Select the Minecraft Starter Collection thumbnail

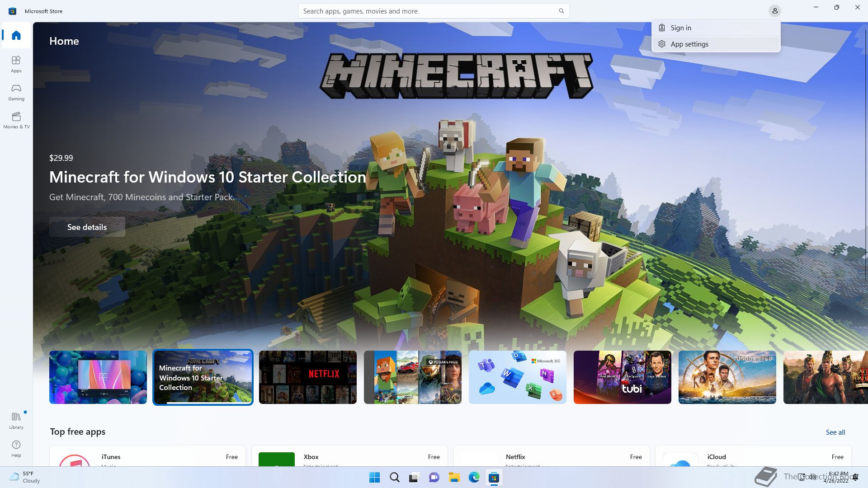click(203, 377)
